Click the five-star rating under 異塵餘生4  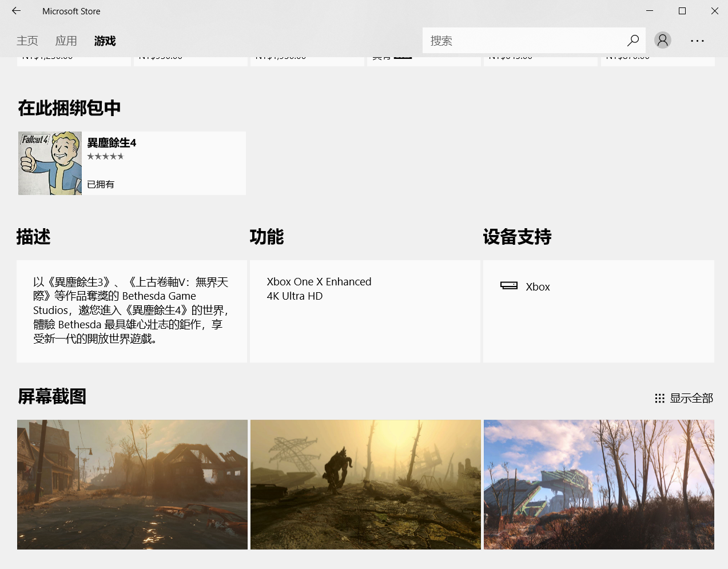105,156
